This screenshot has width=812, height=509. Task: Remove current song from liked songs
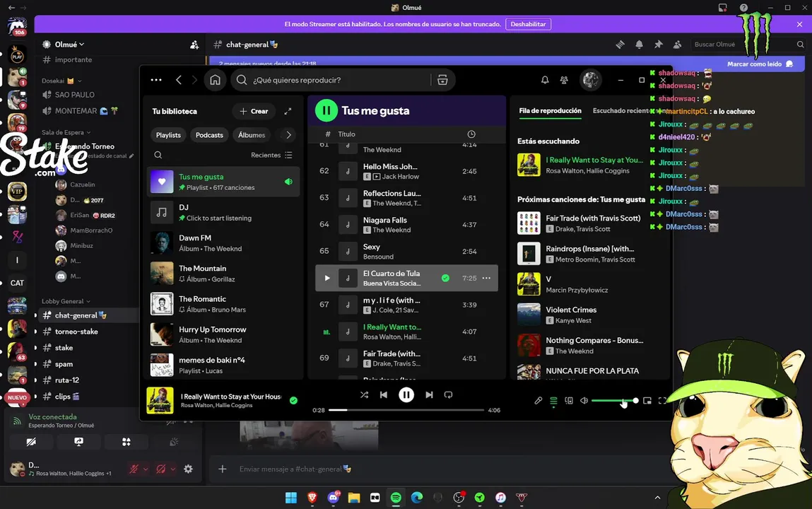pyautogui.click(x=293, y=400)
